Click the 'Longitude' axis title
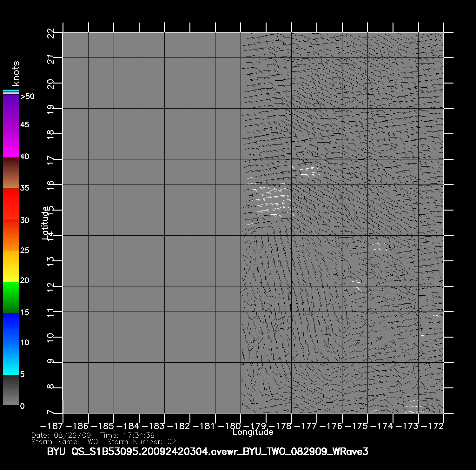This screenshot has height=470, width=476. pos(253,432)
